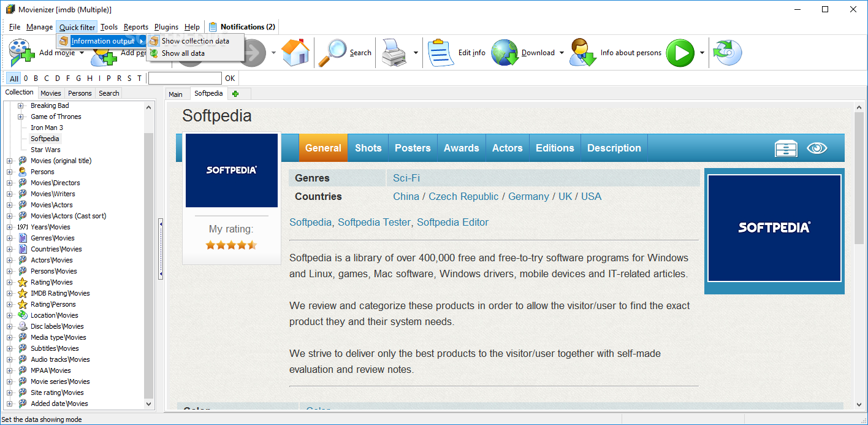The width and height of the screenshot is (868, 425).
Task: Click the All alphabet filter button
Action: tap(14, 78)
